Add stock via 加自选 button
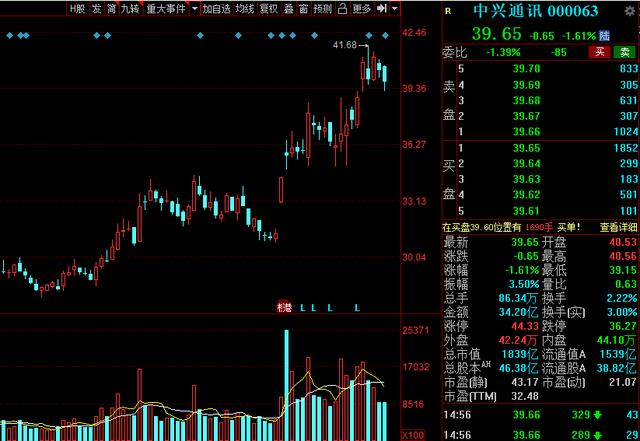Image resolution: width=640 pixels, height=441 pixels. pyautogui.click(x=217, y=9)
